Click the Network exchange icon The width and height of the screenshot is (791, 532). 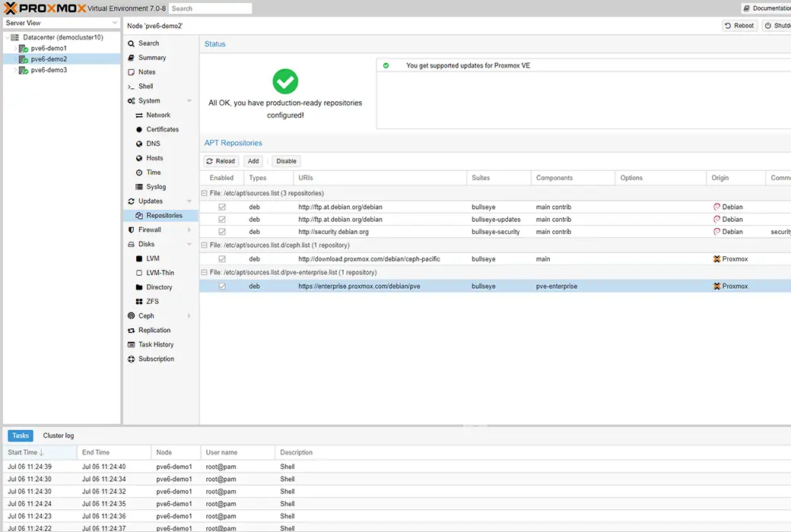(x=139, y=116)
